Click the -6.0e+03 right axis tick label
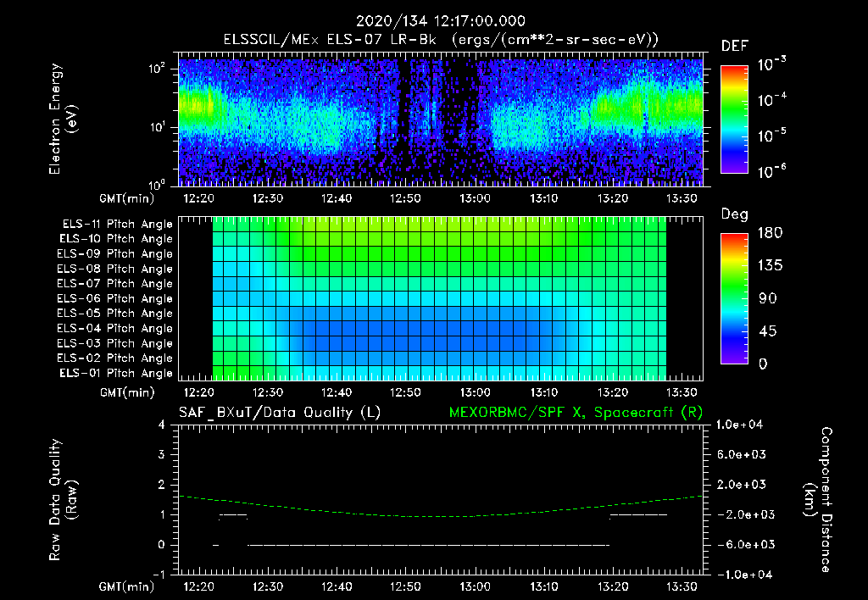 tap(741, 545)
